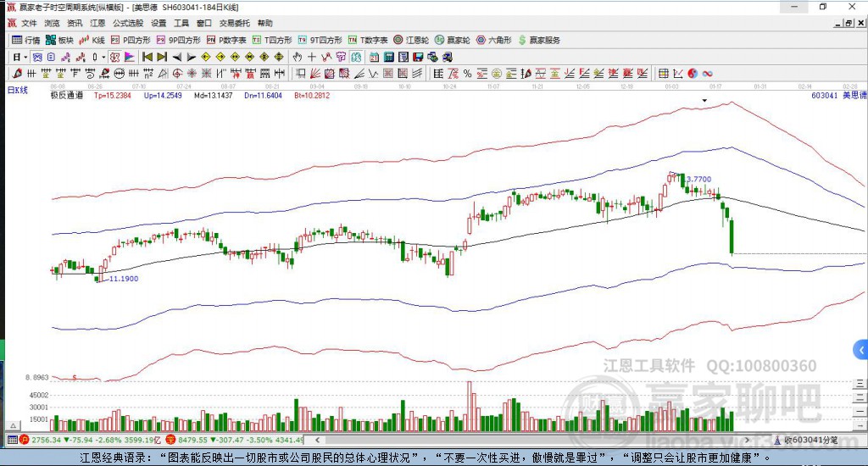Click the blue side panel collapse arrow
Image resolution: width=868 pixels, height=466 pixels.
click(x=860, y=350)
